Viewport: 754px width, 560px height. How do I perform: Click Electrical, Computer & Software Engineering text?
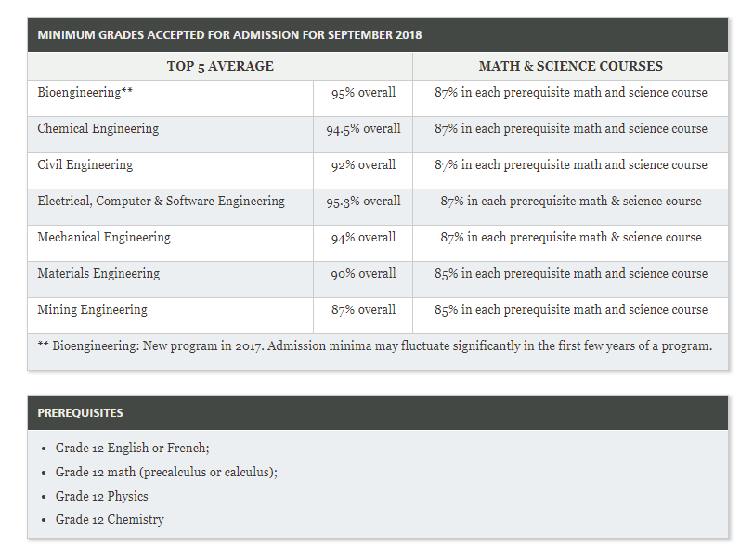coord(162,202)
